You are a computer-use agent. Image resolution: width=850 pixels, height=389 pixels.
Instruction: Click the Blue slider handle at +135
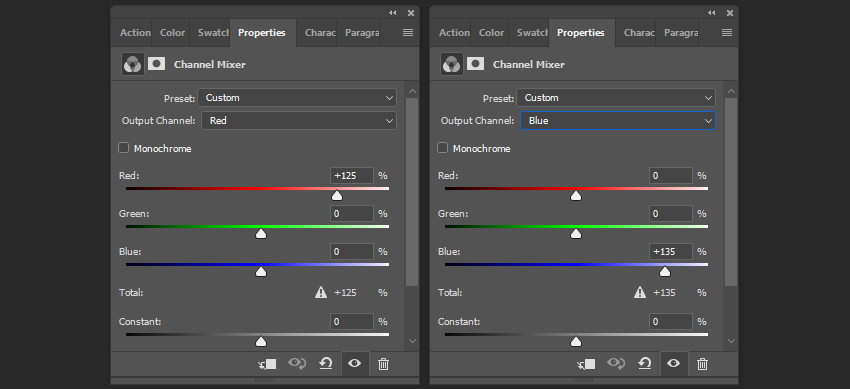(665, 271)
